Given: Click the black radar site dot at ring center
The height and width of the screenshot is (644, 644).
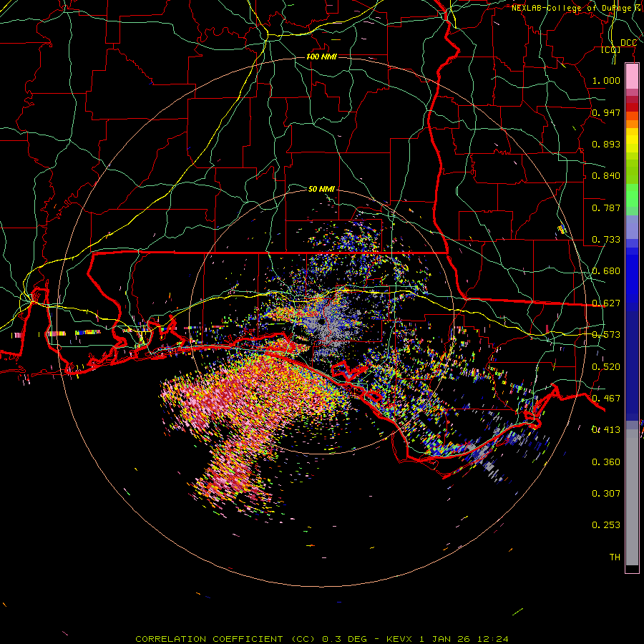Looking at the screenshot, I should pos(321,321).
